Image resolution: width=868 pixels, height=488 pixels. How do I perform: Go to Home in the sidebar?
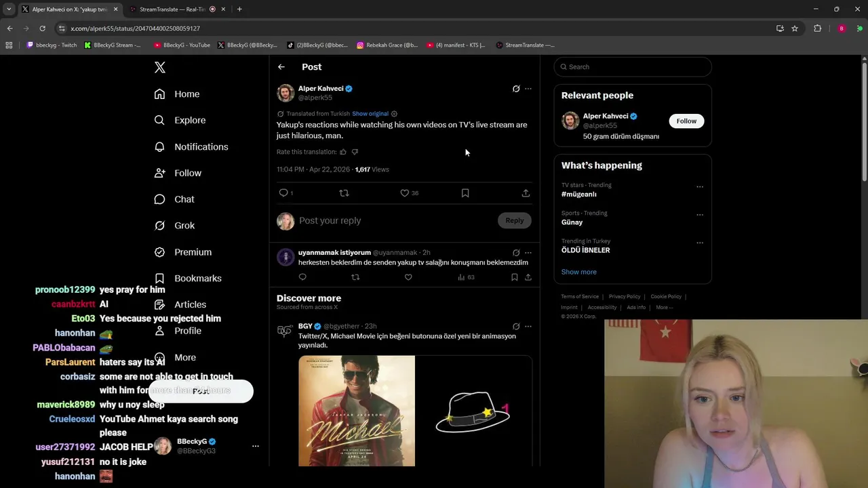(x=177, y=94)
